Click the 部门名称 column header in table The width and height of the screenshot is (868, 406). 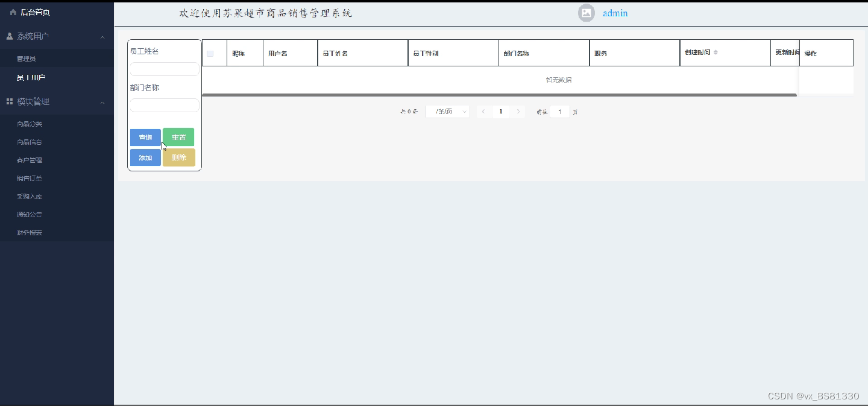pos(544,53)
